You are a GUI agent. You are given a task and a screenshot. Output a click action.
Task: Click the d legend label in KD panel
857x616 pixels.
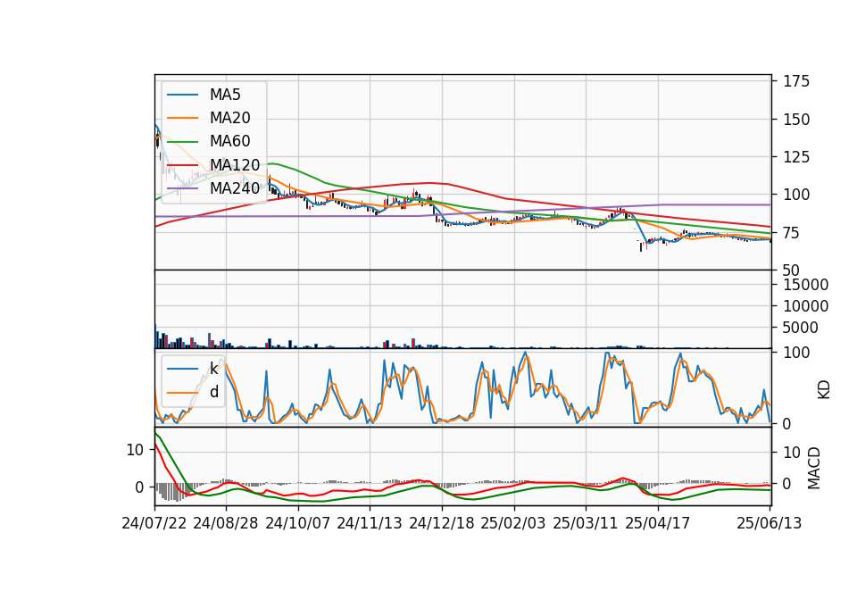214,392
